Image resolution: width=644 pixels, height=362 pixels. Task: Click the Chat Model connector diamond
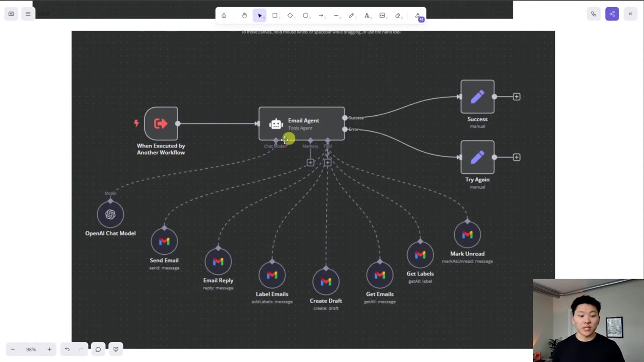(x=276, y=140)
